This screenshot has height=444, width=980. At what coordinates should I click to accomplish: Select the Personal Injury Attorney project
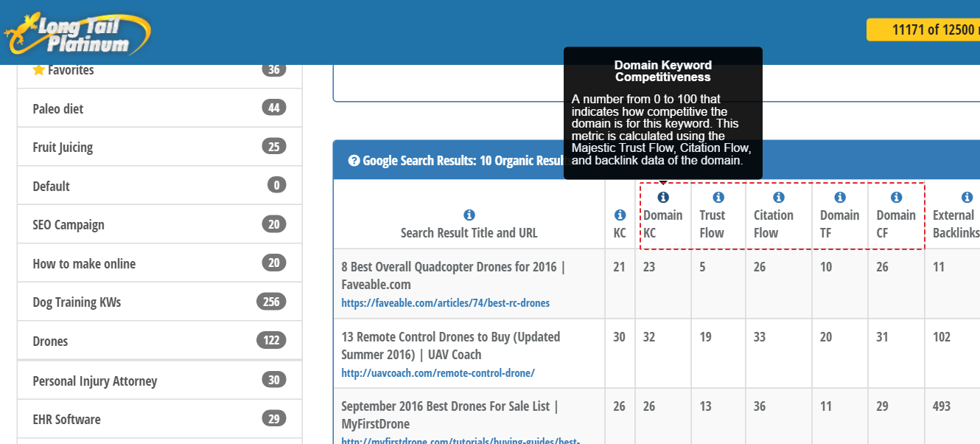click(x=94, y=381)
